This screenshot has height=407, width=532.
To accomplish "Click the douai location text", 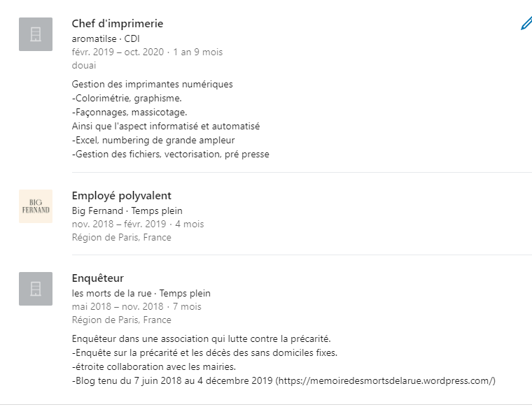I will tap(84, 65).
